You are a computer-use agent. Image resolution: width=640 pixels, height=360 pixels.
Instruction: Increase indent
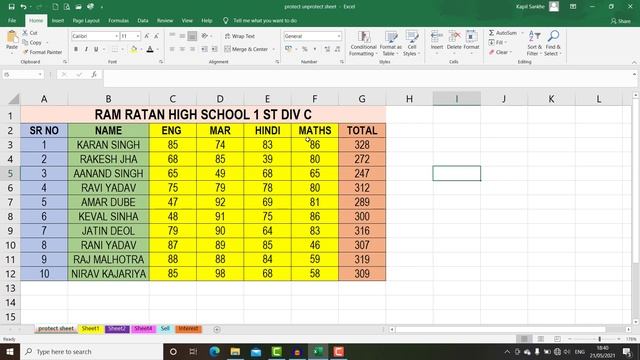(215, 49)
